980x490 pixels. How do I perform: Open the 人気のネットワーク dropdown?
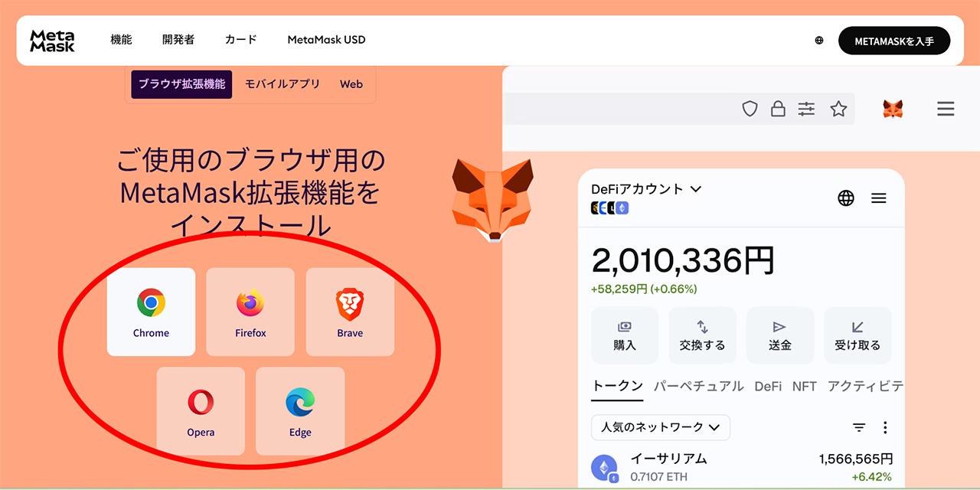(661, 427)
